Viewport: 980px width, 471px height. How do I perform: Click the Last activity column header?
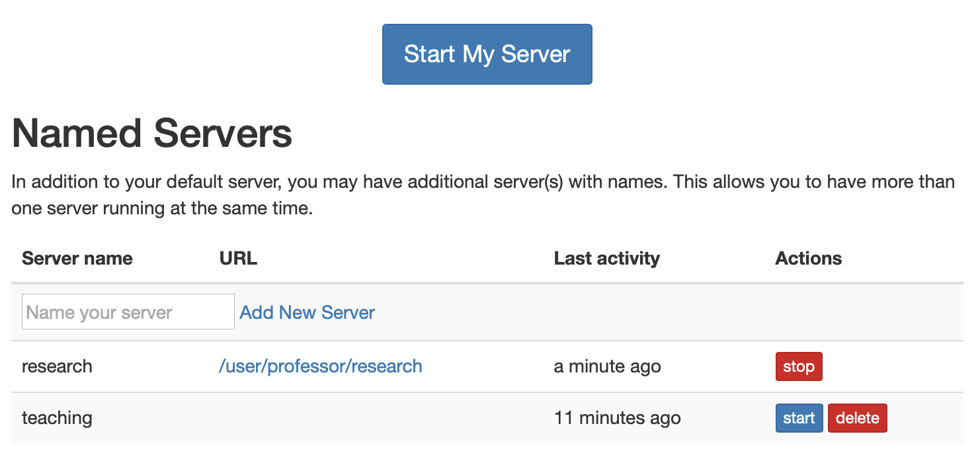click(x=606, y=258)
